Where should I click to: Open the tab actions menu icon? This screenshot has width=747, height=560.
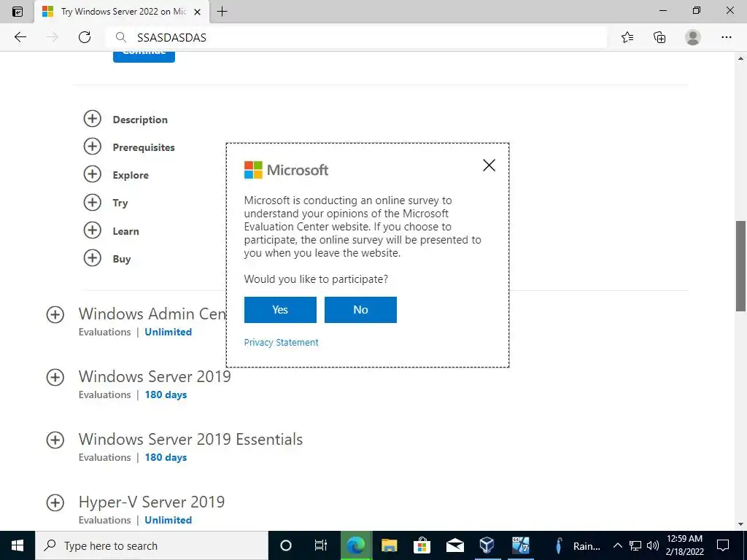coord(18,12)
